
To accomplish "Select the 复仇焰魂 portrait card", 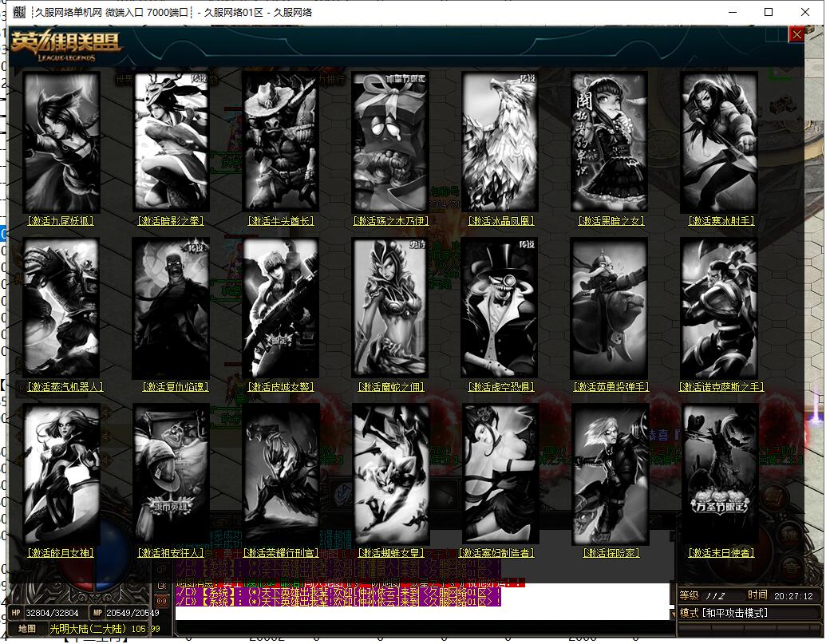I will [171, 308].
